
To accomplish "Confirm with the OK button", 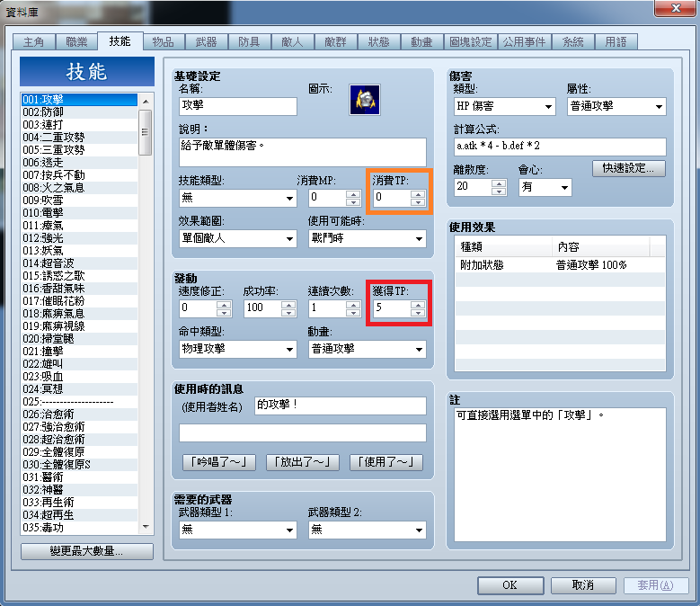I will (510, 585).
